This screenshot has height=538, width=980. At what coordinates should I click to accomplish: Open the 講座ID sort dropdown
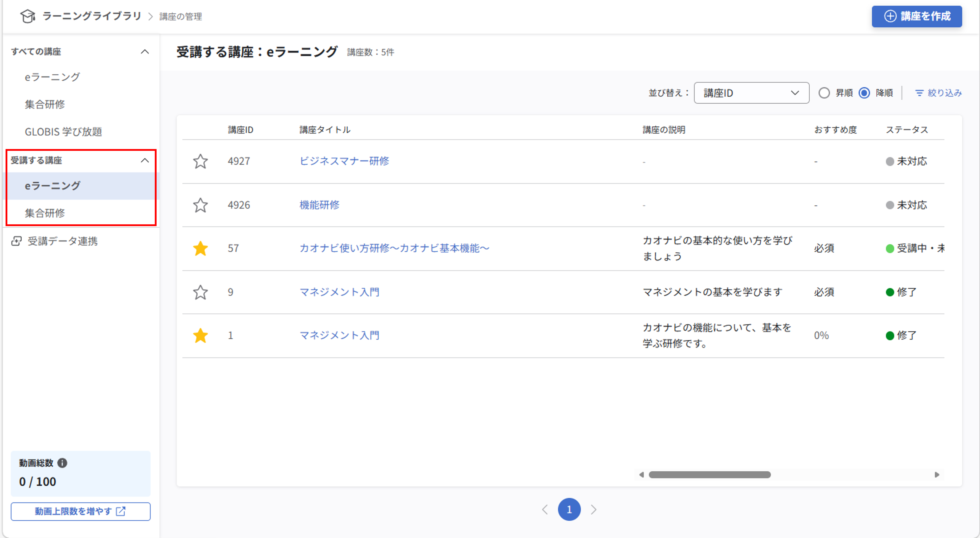tap(751, 93)
